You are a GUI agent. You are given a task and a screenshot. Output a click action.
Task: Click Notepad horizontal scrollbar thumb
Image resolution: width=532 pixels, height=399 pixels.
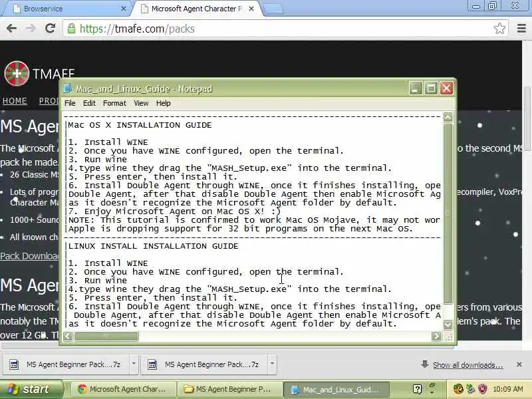tap(106, 336)
